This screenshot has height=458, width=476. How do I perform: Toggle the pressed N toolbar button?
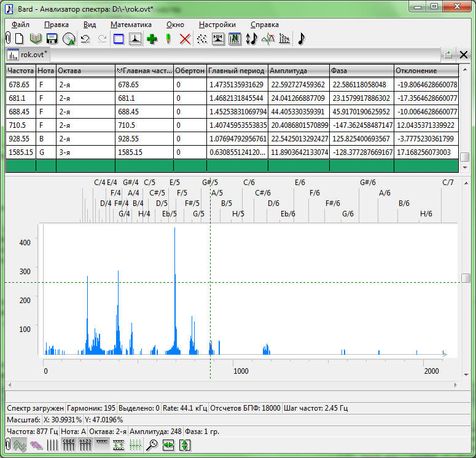coord(234,39)
